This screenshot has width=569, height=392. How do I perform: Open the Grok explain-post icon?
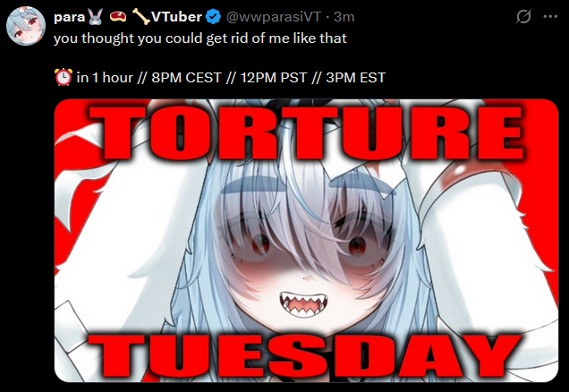click(x=523, y=17)
